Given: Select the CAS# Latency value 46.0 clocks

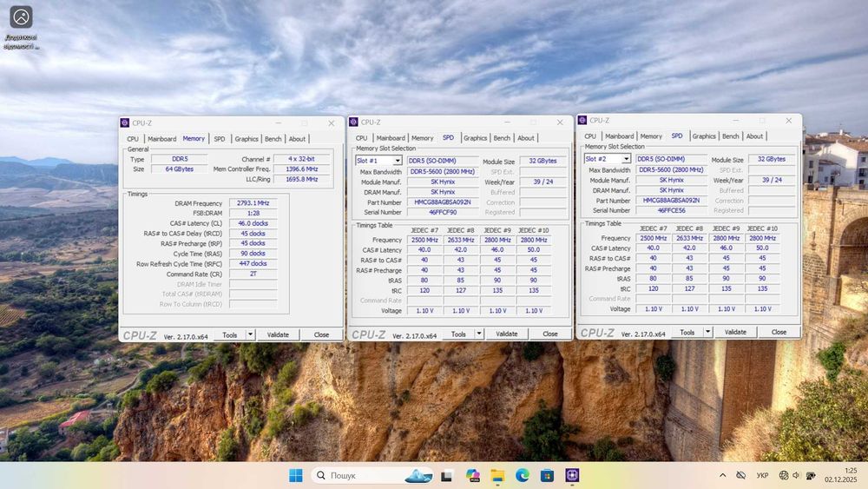Looking at the screenshot, I should (253, 223).
